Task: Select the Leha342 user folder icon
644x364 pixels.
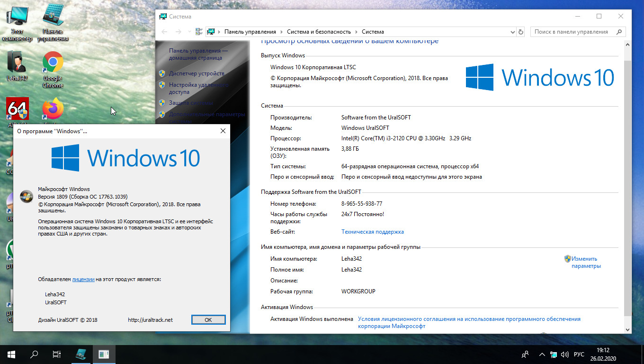Action: point(17,65)
